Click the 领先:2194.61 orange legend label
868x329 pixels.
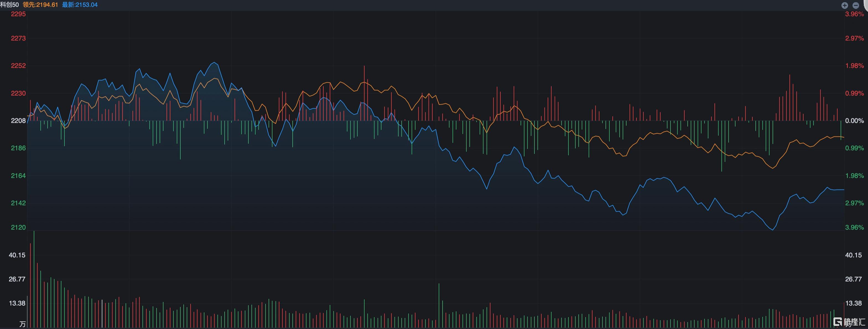[40, 5]
